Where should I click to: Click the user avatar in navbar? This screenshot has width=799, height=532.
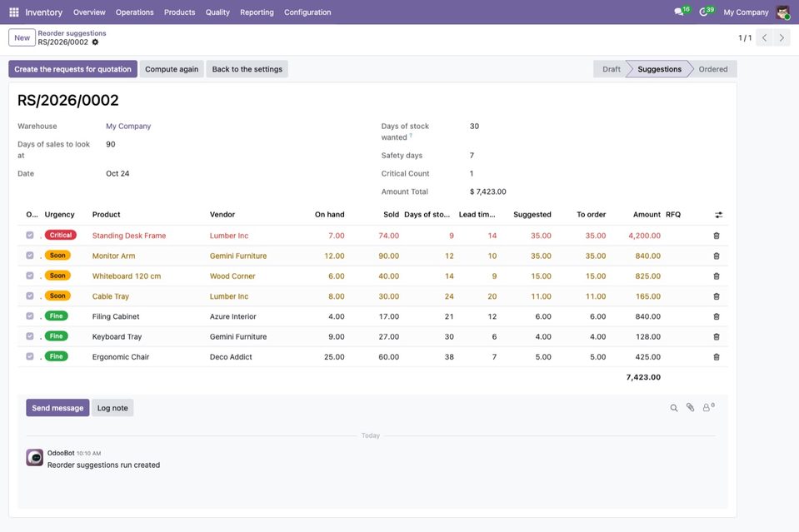pyautogui.click(x=782, y=12)
